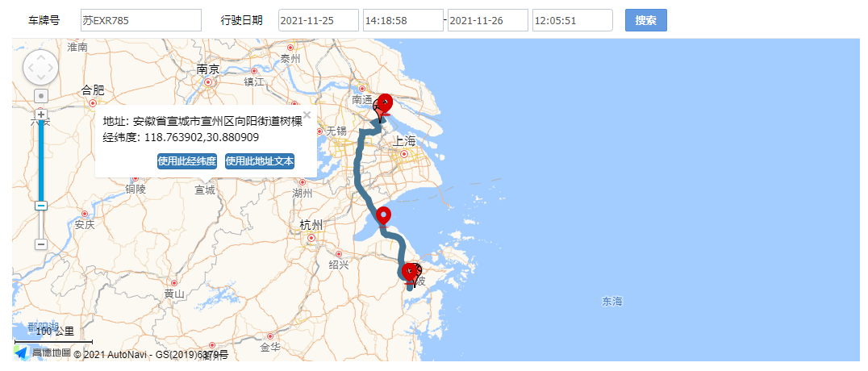Zoom out with the bottom minus button
Image resolution: width=868 pixels, height=371 pixels.
41,244
